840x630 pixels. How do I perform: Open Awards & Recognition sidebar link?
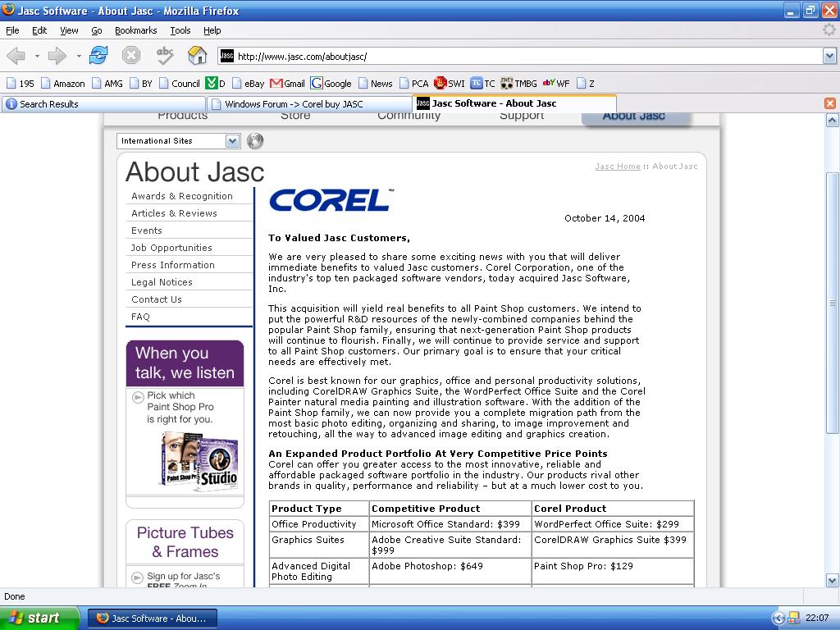182,196
